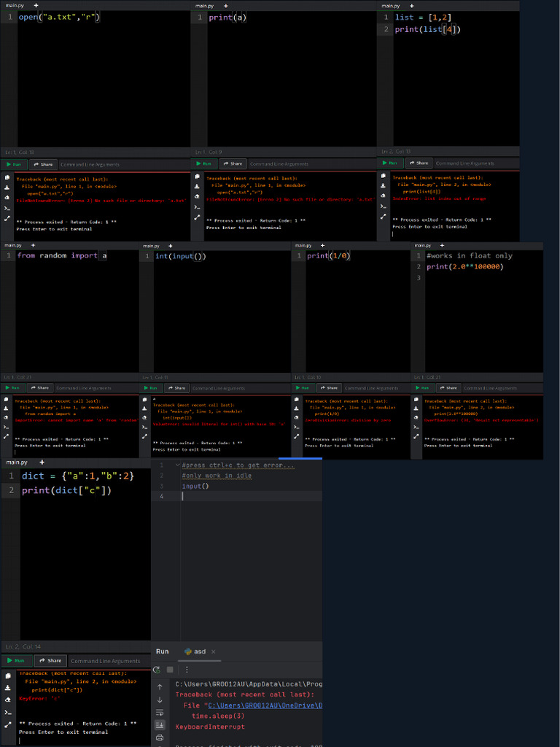Expand output fullscreen in print(a) panel
The width and height of the screenshot is (560, 747).
(197, 217)
